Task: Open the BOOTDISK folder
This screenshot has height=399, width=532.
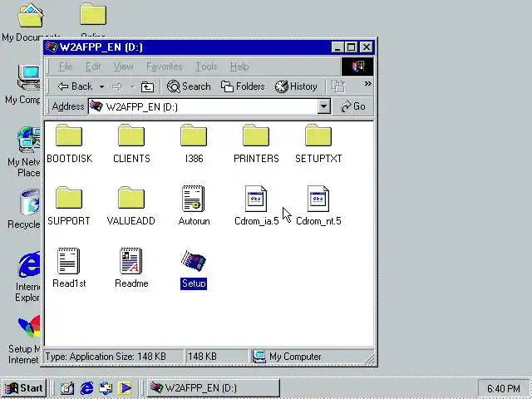Action: [69, 144]
